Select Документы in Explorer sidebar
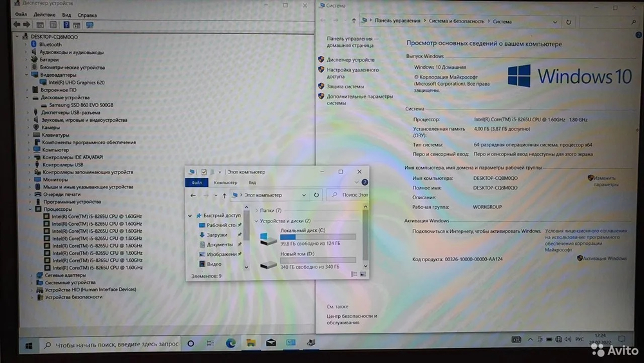This screenshot has height=363, width=644. click(220, 244)
